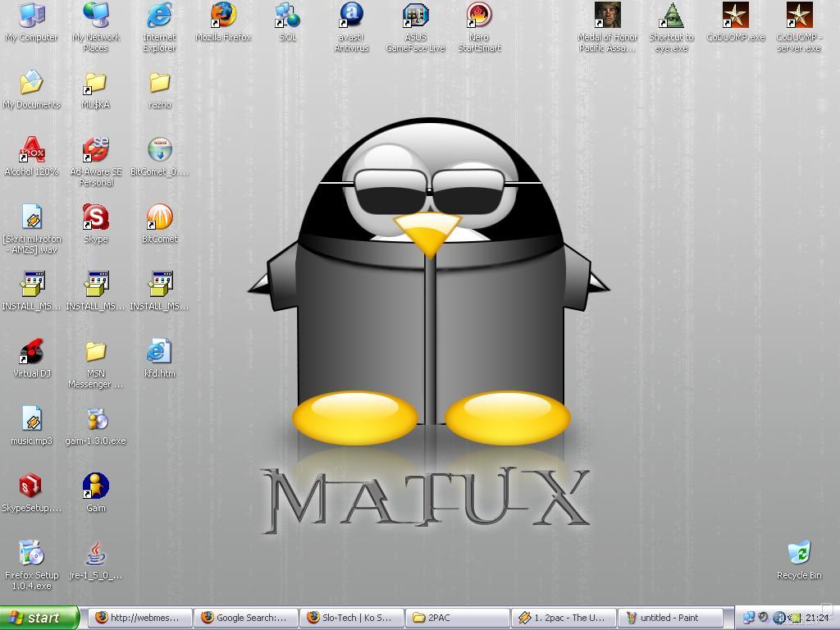840x630 pixels.
Task: Select the BitComet_0... installer icon
Action: click(x=160, y=157)
